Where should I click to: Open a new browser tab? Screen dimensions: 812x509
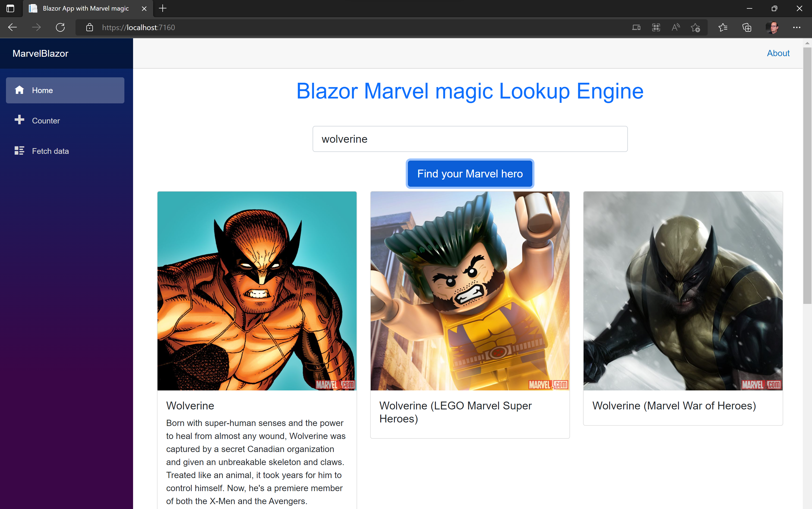(162, 8)
